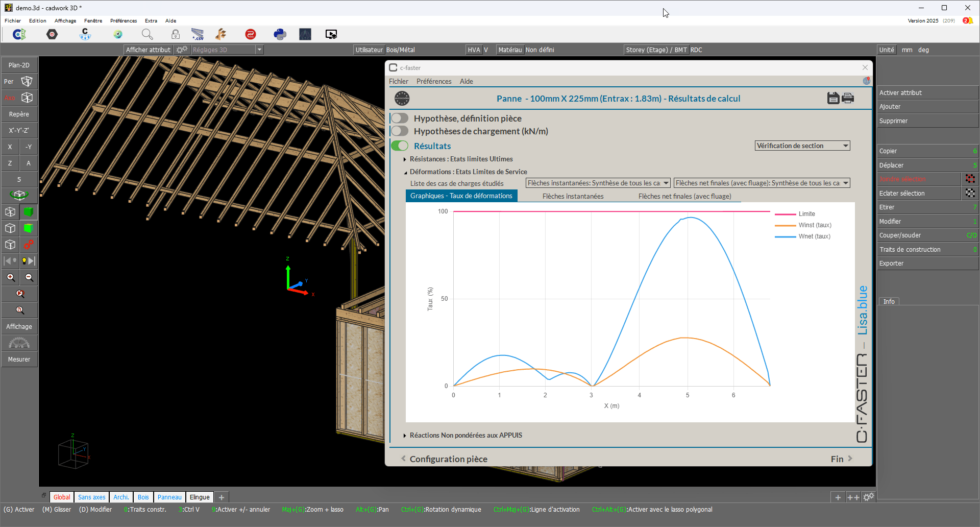Screen dimensions: 980x527
Task: Open the c-faster load calculation icon
Action: 85,34
